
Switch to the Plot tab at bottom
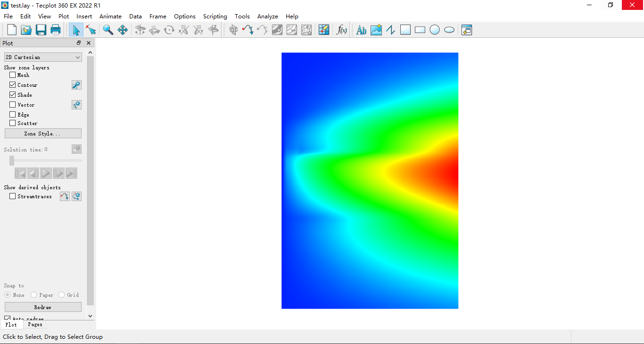11,325
